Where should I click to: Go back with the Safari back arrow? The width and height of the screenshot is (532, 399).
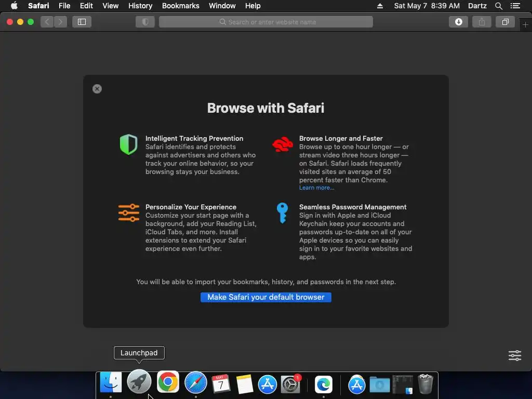click(47, 22)
